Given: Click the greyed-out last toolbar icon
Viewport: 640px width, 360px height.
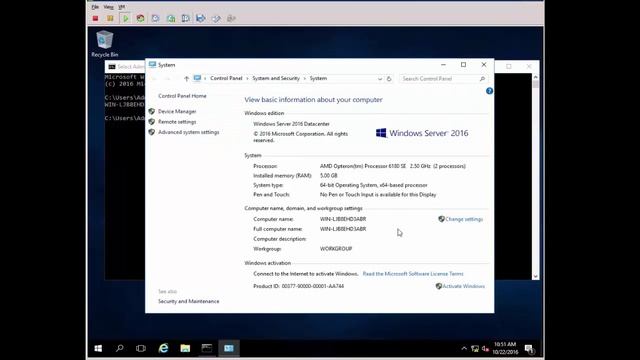Looking at the screenshot, I should 231,18.
